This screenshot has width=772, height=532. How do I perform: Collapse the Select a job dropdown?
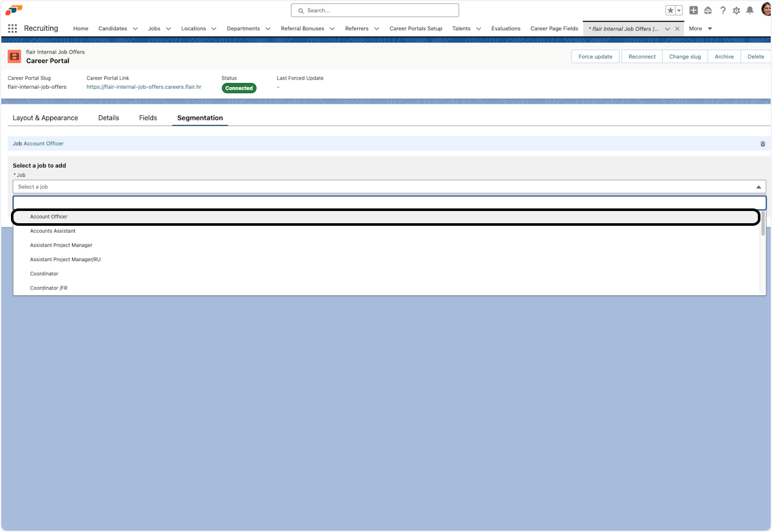pos(758,187)
